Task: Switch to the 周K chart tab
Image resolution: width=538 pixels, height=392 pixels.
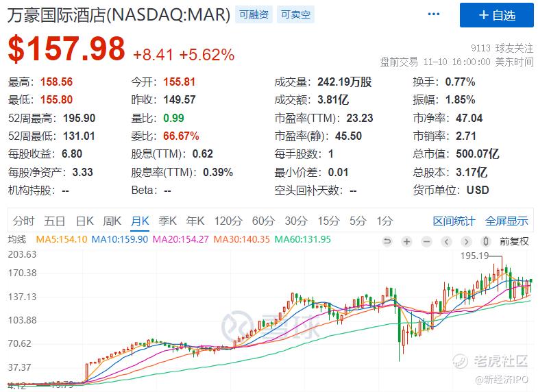Action: click(x=112, y=221)
